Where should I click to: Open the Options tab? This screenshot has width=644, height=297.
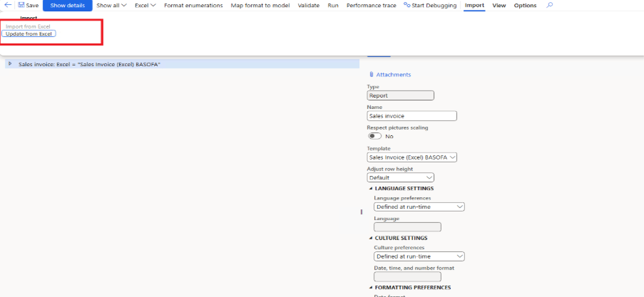(525, 5)
